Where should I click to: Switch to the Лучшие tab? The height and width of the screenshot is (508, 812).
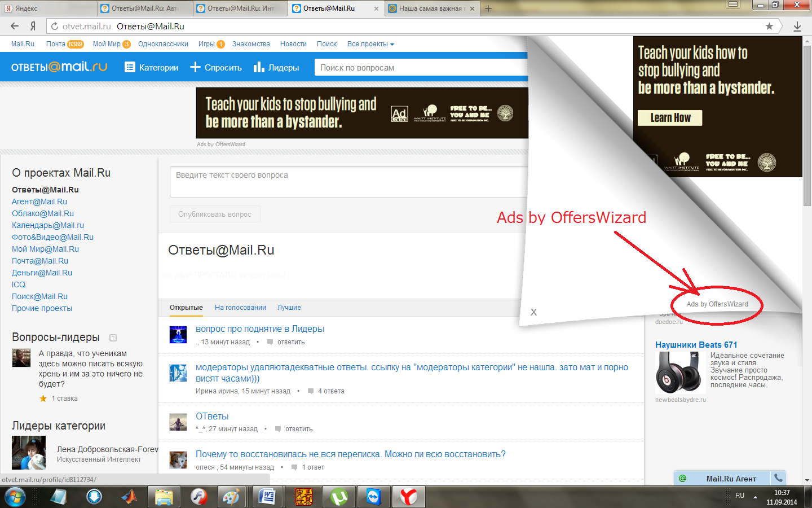tap(289, 308)
